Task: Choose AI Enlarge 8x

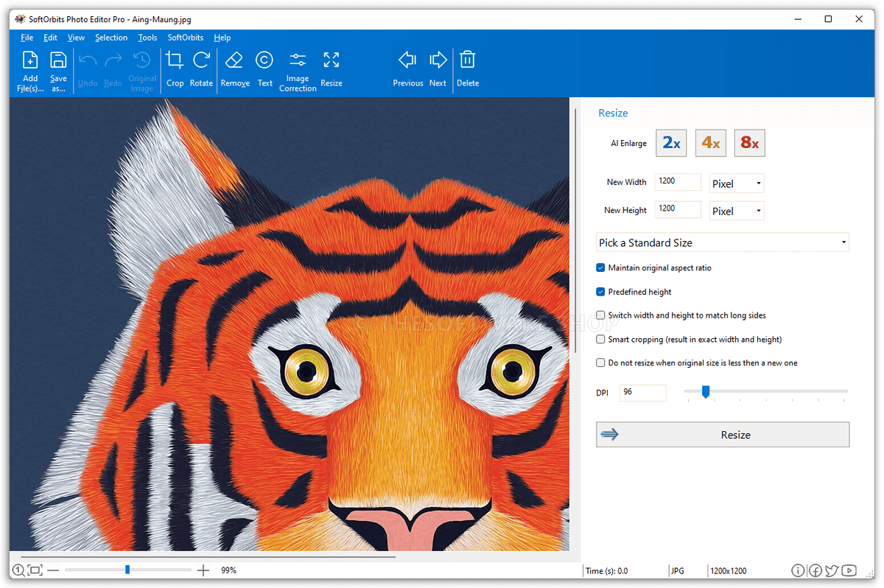Action: pos(750,143)
